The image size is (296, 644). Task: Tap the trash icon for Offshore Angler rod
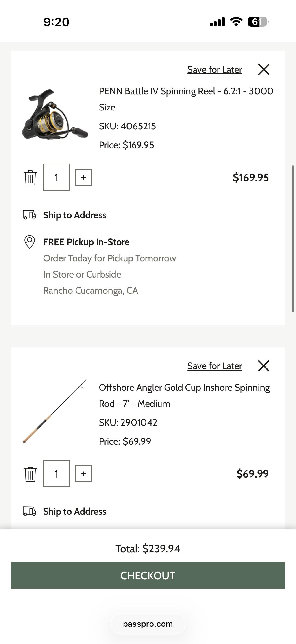pyautogui.click(x=30, y=474)
